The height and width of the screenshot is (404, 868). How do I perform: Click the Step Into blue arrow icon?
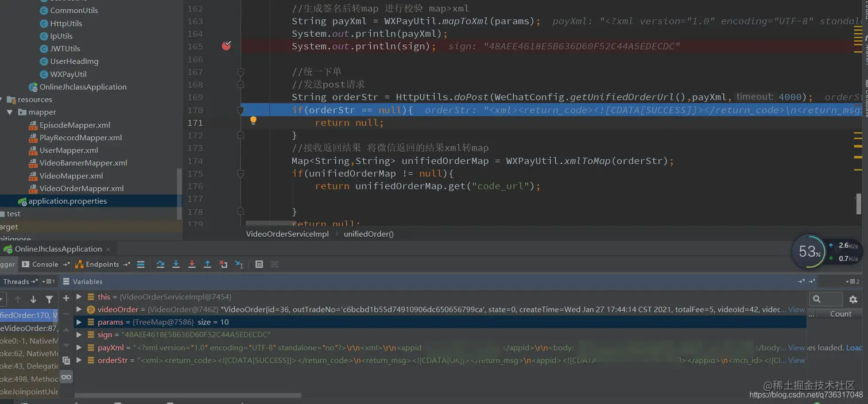tap(176, 264)
